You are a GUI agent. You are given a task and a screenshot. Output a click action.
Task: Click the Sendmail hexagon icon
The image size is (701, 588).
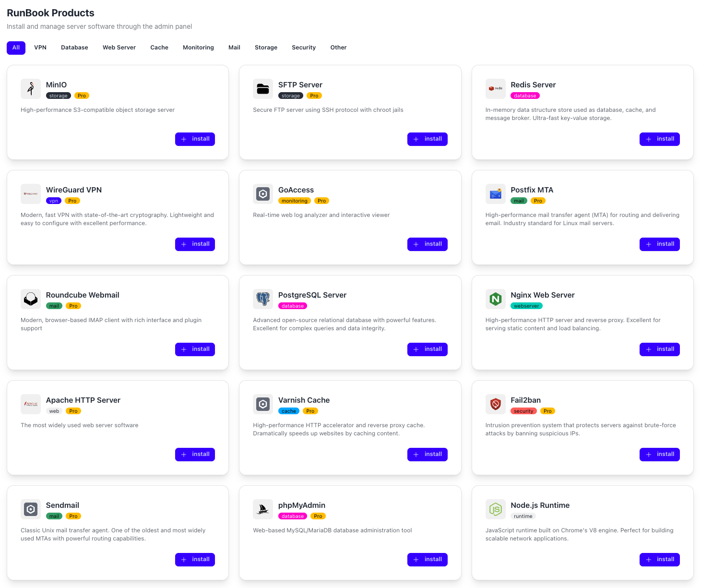point(31,509)
